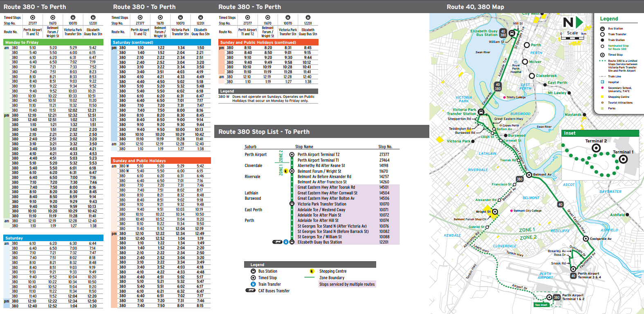Click the purple Stops serviced by multiple routes swatch
Screen dimensions: 644x314
[347, 284]
